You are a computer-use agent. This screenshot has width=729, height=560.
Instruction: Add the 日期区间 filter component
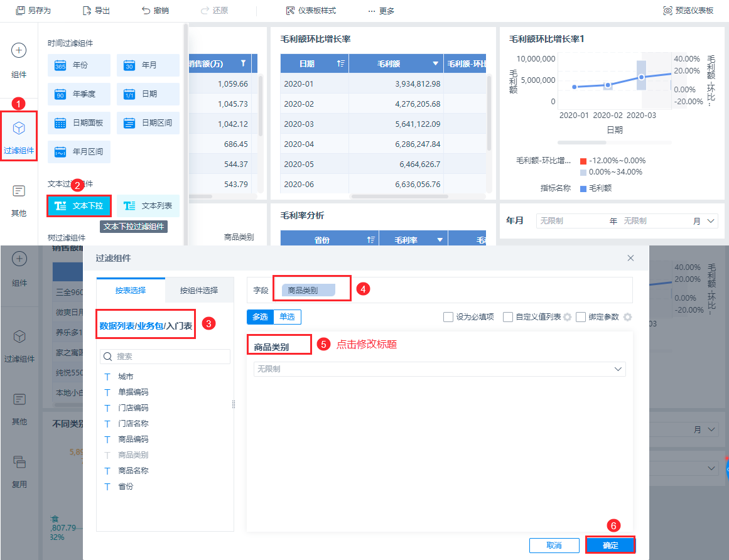[148, 122]
